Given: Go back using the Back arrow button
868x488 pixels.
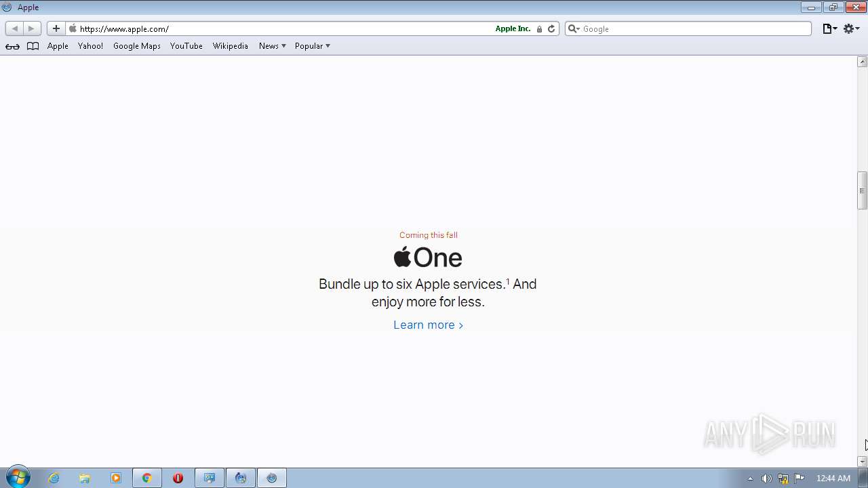Looking at the screenshot, I should (x=15, y=28).
